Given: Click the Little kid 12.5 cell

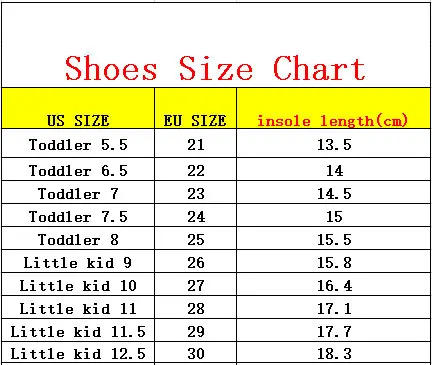Looking at the screenshot, I should (78, 353).
